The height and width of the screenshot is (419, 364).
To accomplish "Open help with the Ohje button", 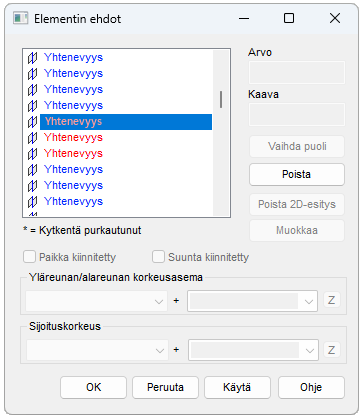I will [311, 387].
